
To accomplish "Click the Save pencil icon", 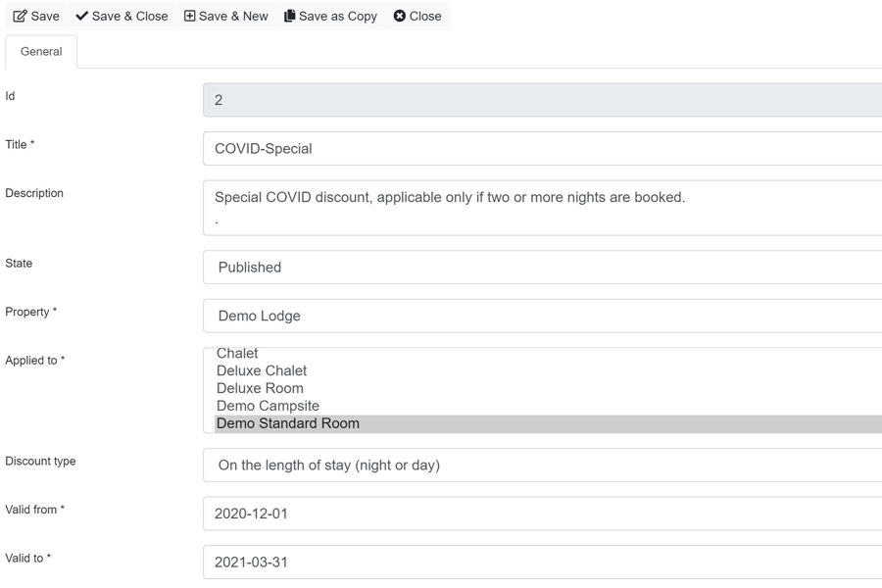I will tap(20, 17).
